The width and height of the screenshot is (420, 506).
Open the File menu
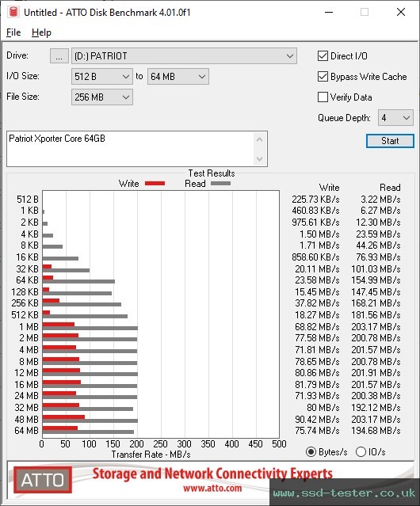click(13, 32)
